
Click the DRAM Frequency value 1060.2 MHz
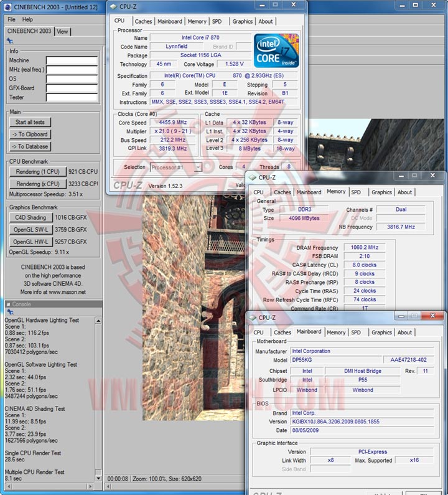[365, 248]
